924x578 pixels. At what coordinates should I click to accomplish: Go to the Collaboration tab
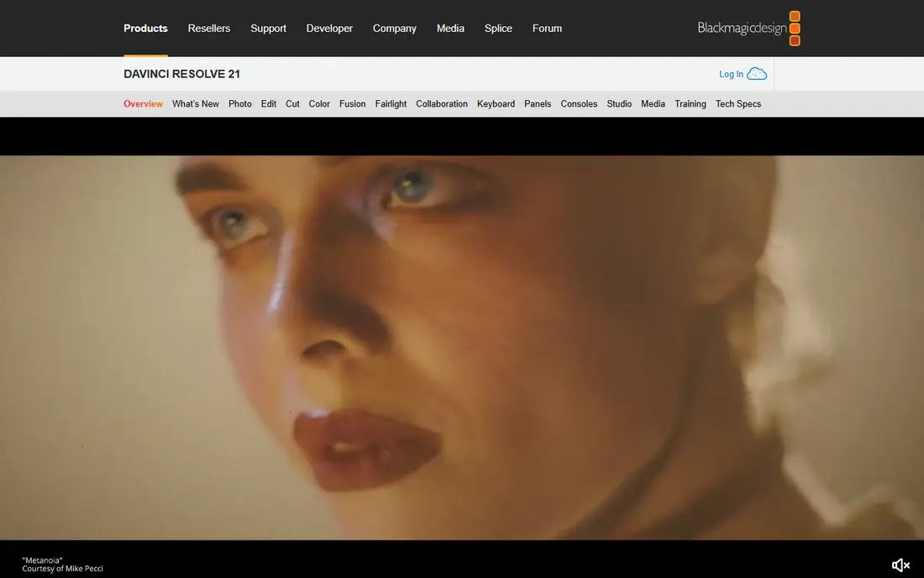tap(442, 103)
